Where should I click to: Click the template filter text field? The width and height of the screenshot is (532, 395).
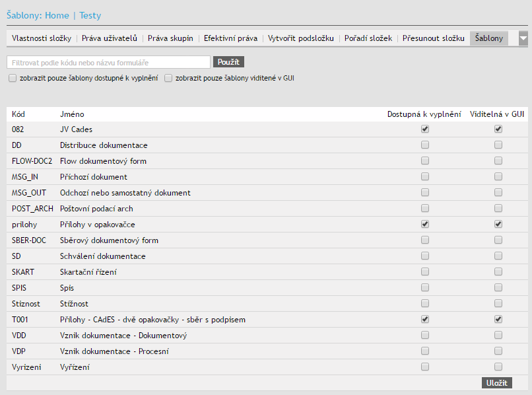click(x=108, y=62)
